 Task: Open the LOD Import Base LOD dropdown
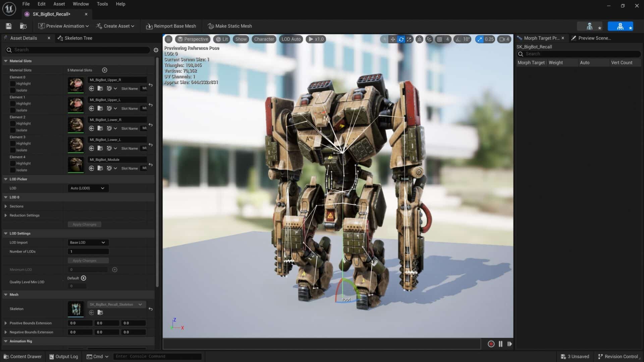point(88,243)
